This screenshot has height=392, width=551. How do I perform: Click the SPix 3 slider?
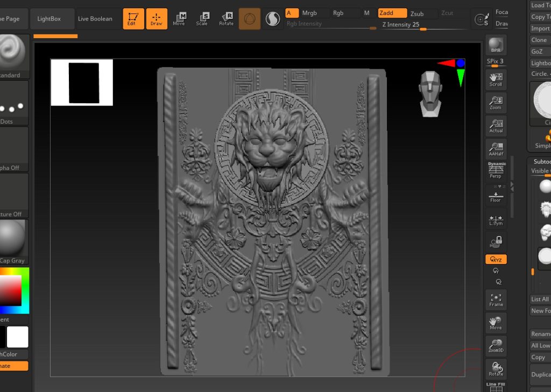tap(496, 62)
